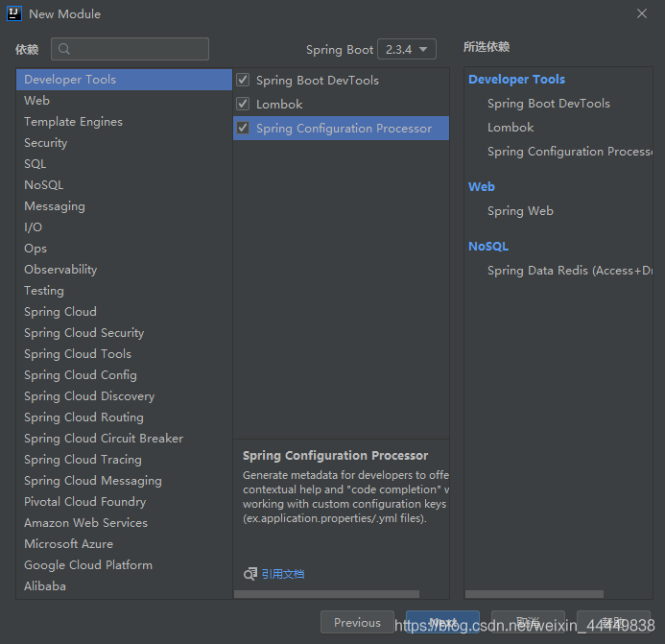Select the Alibaba category
The width and height of the screenshot is (665, 644).
pos(124,586)
